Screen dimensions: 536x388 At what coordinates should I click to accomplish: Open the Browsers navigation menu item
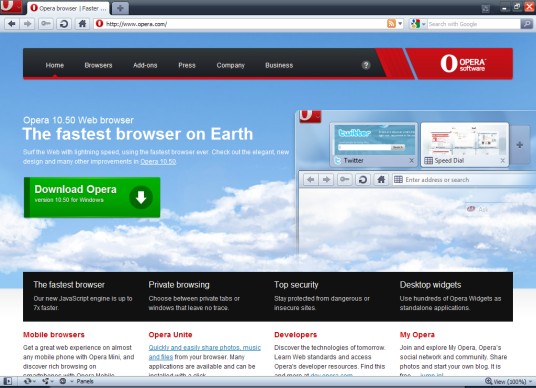click(x=98, y=65)
